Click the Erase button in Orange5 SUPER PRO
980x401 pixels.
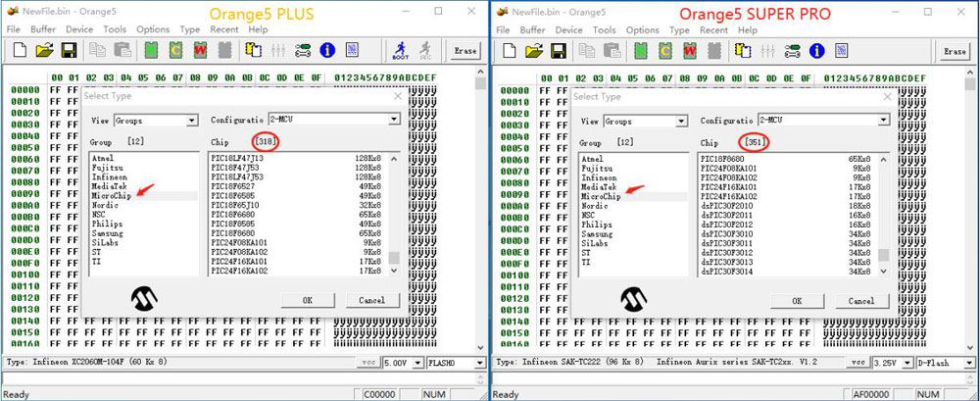pyautogui.click(x=955, y=51)
